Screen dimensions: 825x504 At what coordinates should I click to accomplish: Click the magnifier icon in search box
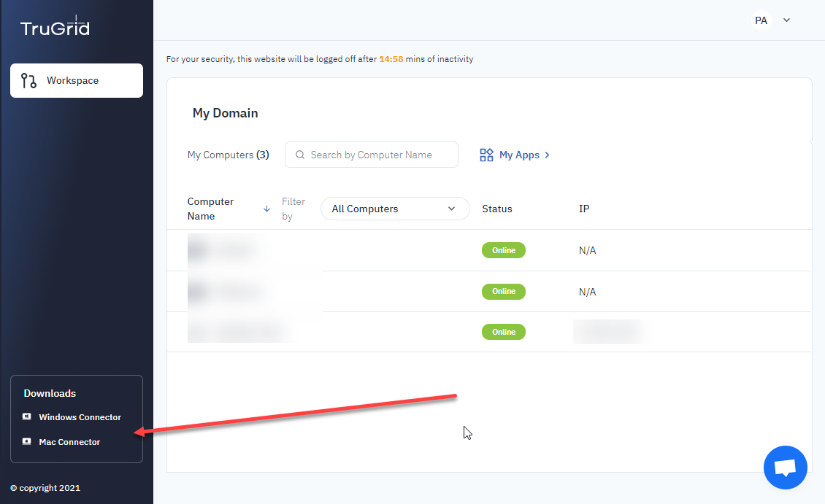[x=300, y=155]
